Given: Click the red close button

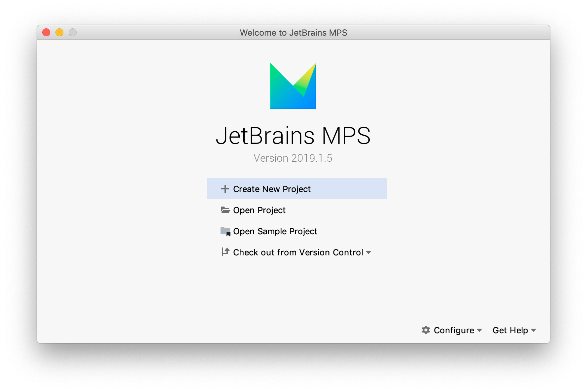Looking at the screenshot, I should [47, 32].
